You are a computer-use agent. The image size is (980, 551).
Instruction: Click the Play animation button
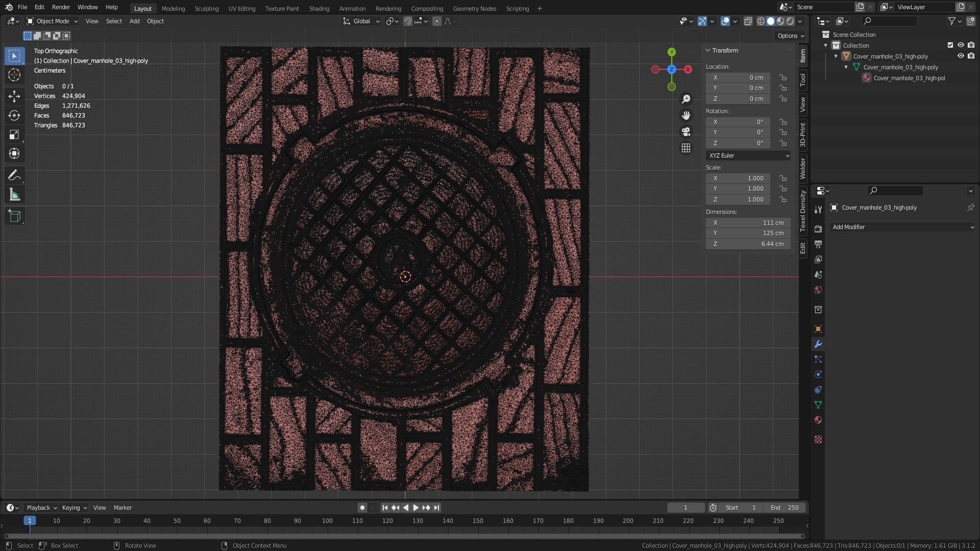pyautogui.click(x=415, y=508)
